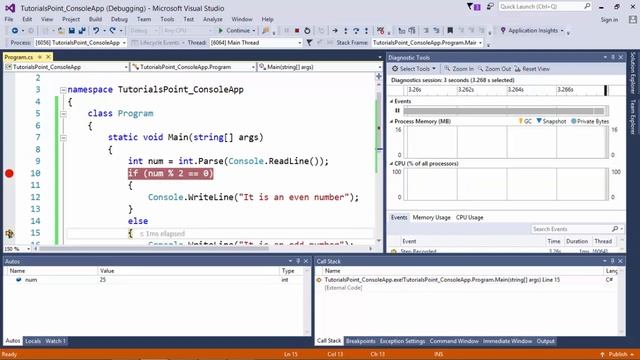Click the feedback smiley icon near Quick Launch
The image size is (640, 360).
pos(490,7)
